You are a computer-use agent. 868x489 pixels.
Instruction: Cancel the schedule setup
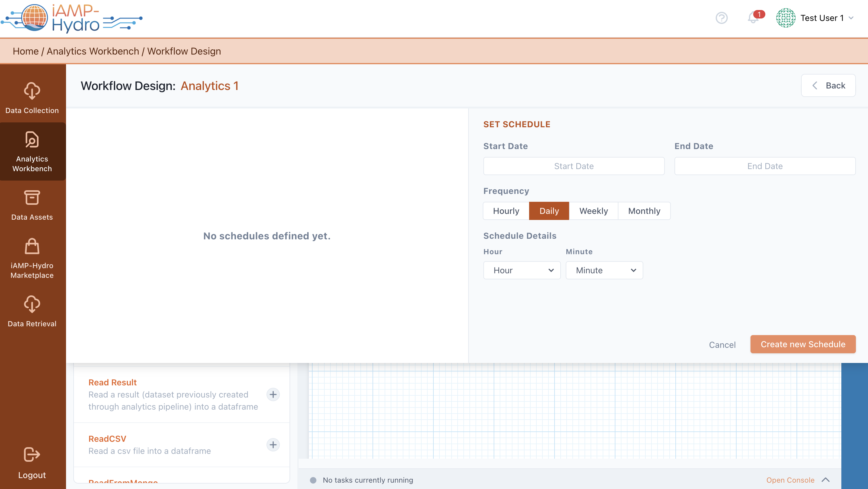[x=722, y=345]
